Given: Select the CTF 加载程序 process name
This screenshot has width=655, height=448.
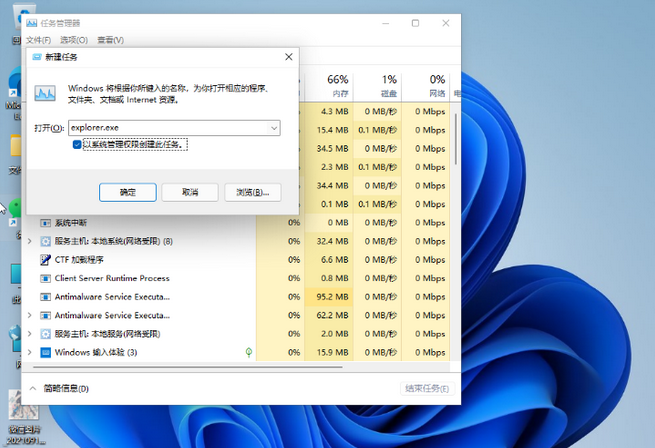Looking at the screenshot, I should 79,260.
